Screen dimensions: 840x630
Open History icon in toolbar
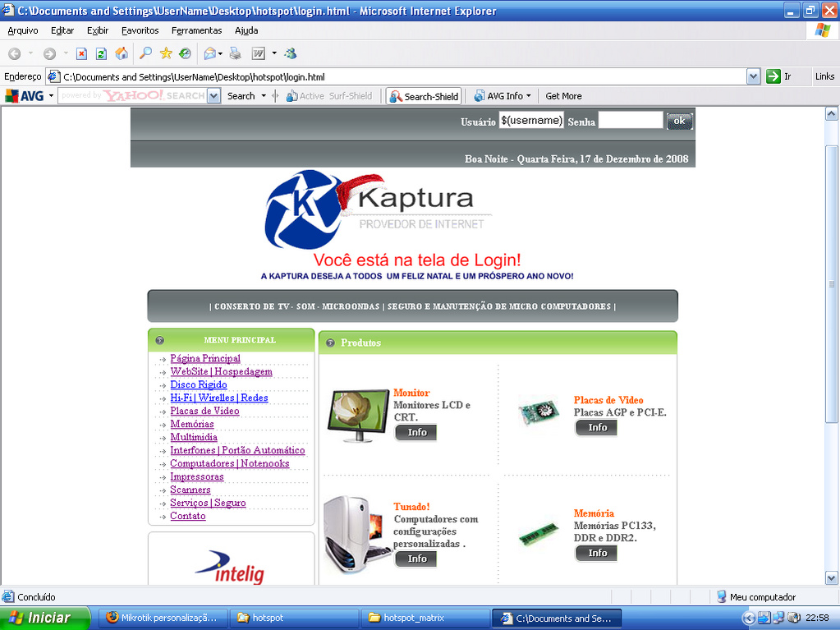(185, 53)
